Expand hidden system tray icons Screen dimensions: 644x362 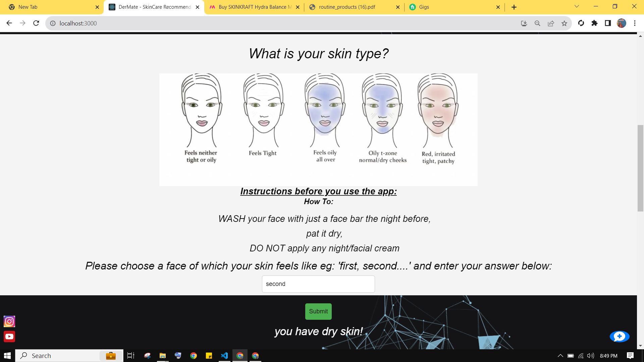pos(560,356)
